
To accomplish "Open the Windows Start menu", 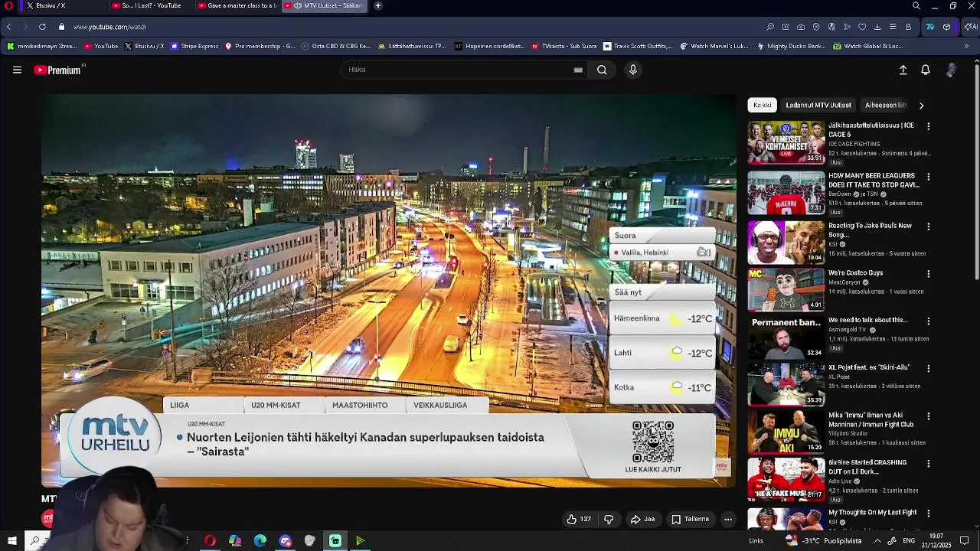I will tap(11, 541).
